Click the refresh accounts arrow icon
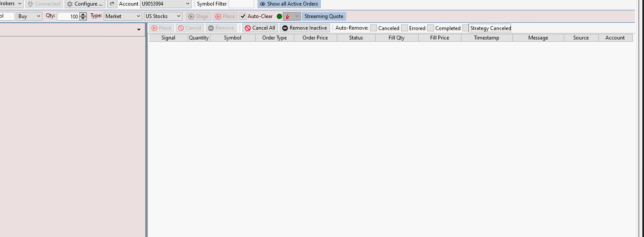 [x=112, y=4]
